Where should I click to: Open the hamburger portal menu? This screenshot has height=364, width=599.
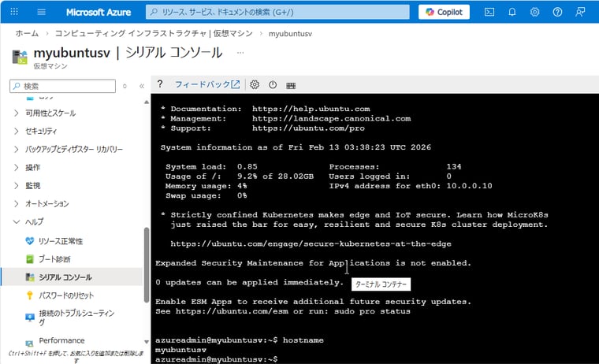coord(41,12)
